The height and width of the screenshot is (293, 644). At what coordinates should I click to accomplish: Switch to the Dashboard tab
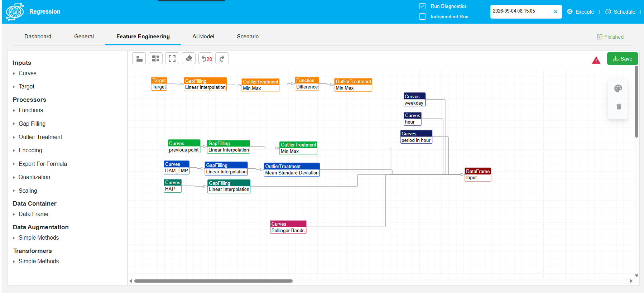(38, 37)
